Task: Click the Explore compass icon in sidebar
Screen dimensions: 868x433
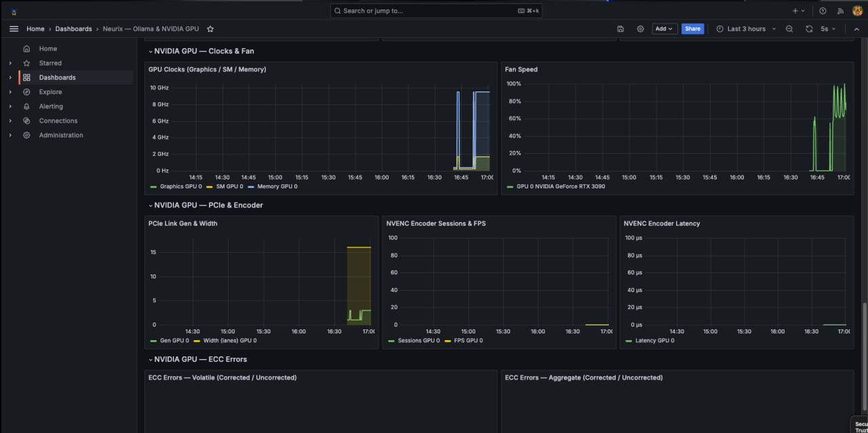Action: pos(26,92)
